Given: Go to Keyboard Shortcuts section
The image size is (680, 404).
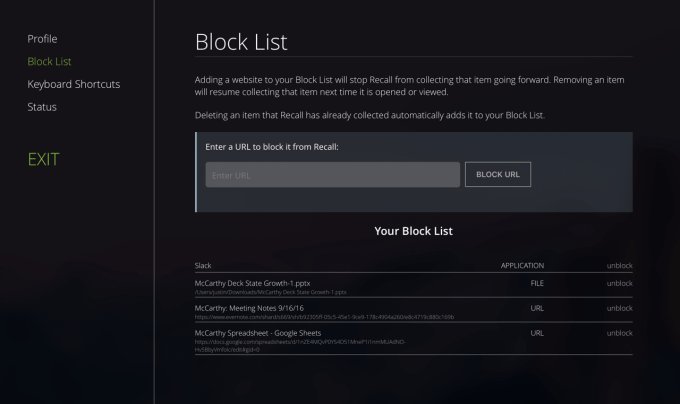Looking at the screenshot, I should point(73,84).
